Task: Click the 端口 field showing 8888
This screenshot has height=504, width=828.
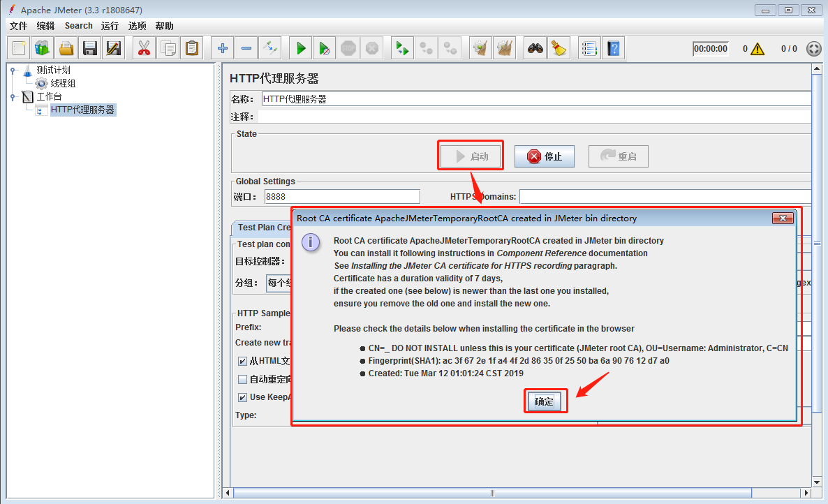Action: [342, 197]
